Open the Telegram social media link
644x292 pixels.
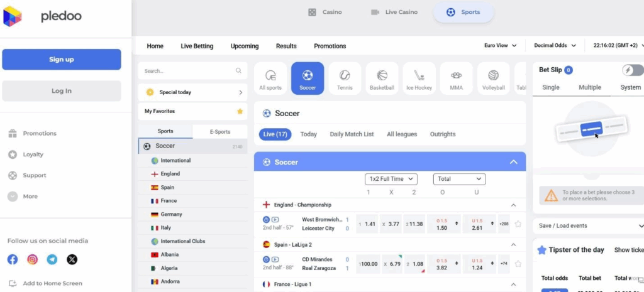(x=52, y=259)
